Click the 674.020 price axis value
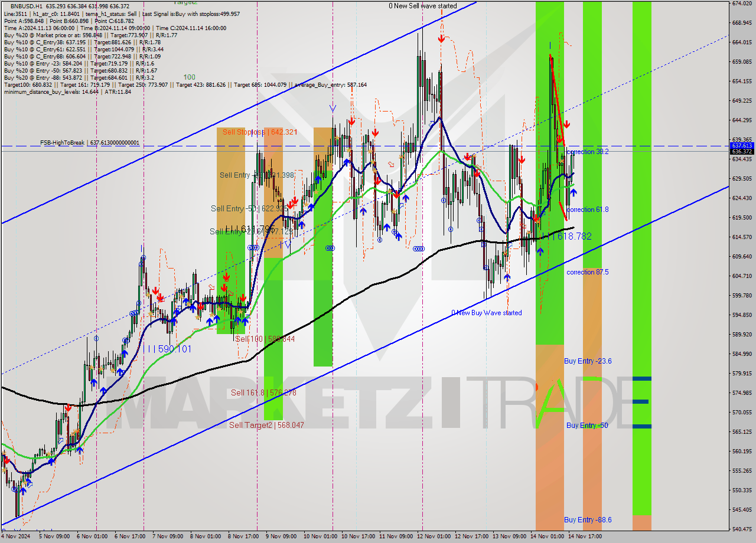This screenshot has width=756, height=543. coord(742,4)
